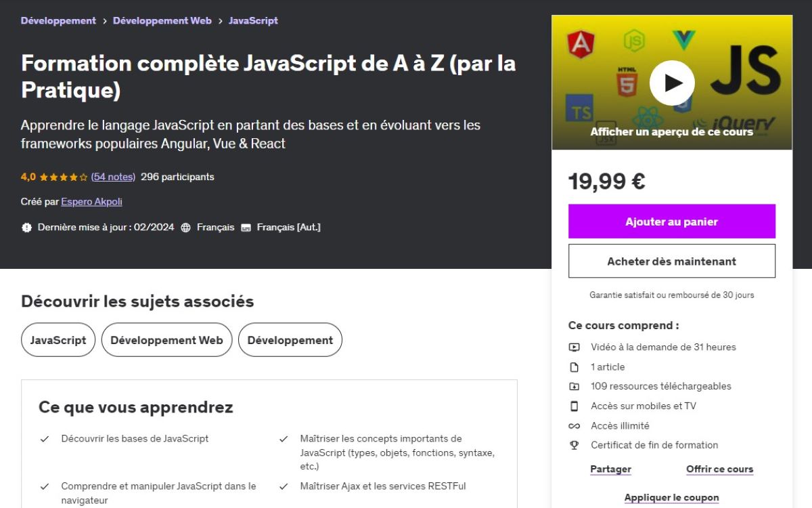Click the captions icon before Français [Aut.]
The image size is (812, 508).
[x=246, y=227]
